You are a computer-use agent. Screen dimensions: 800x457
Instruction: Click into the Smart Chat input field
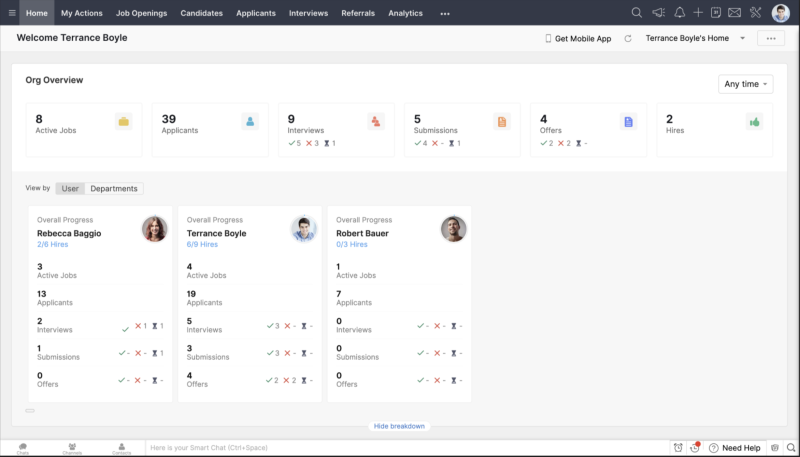(407, 448)
